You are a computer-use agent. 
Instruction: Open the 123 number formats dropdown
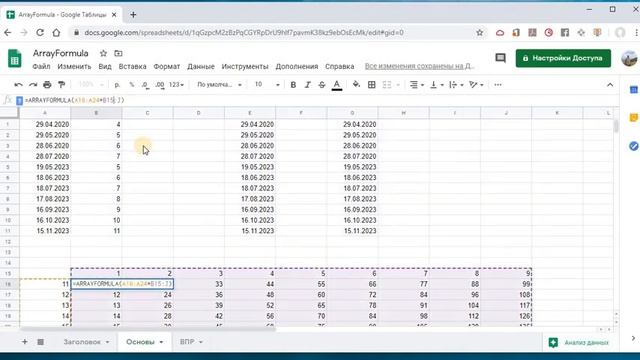click(x=176, y=85)
